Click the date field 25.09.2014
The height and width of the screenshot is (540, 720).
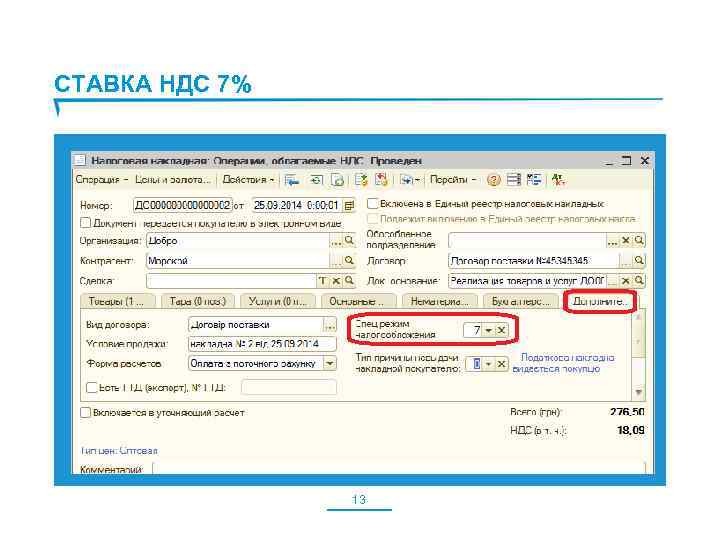point(296,205)
